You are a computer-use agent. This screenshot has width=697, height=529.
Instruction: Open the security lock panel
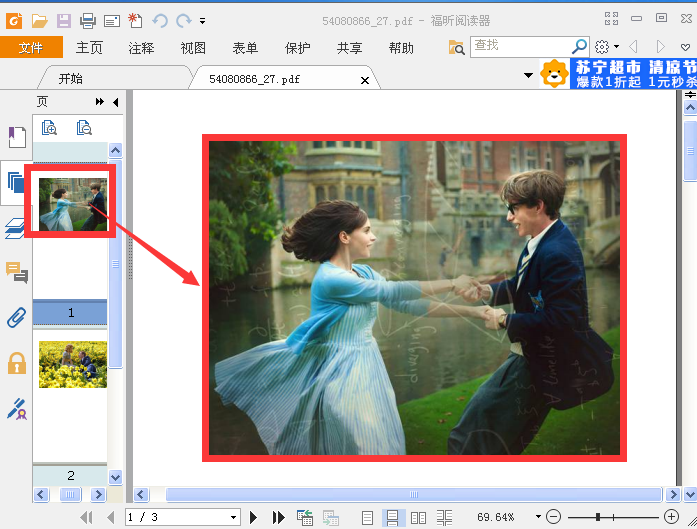[x=17, y=363]
